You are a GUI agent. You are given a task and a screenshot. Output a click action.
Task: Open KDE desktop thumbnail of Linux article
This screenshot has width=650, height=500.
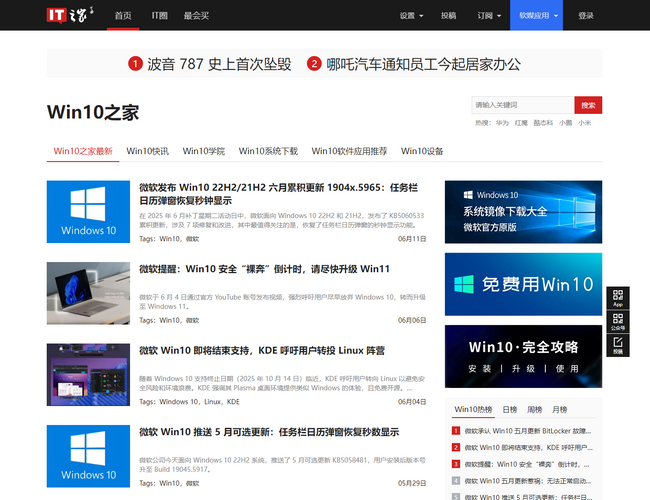(x=88, y=375)
